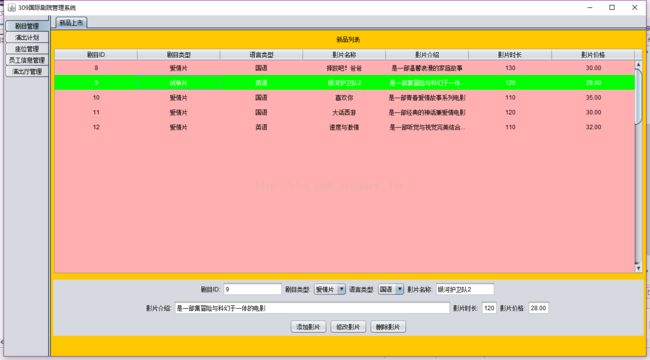Open the 剧目类型 dropdown

click(330, 289)
